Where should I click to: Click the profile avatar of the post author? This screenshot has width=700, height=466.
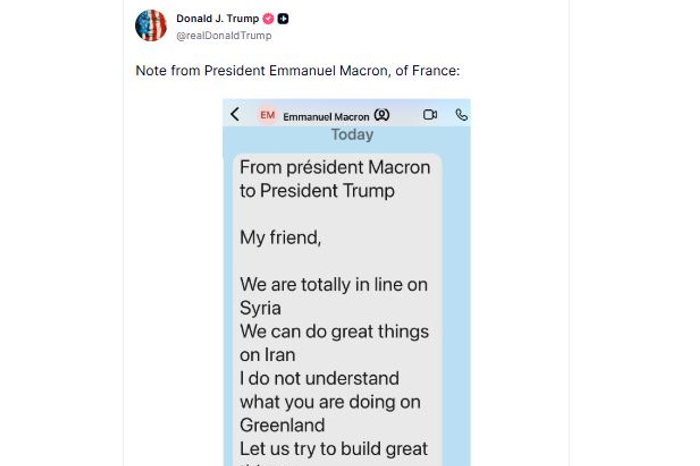(151, 26)
